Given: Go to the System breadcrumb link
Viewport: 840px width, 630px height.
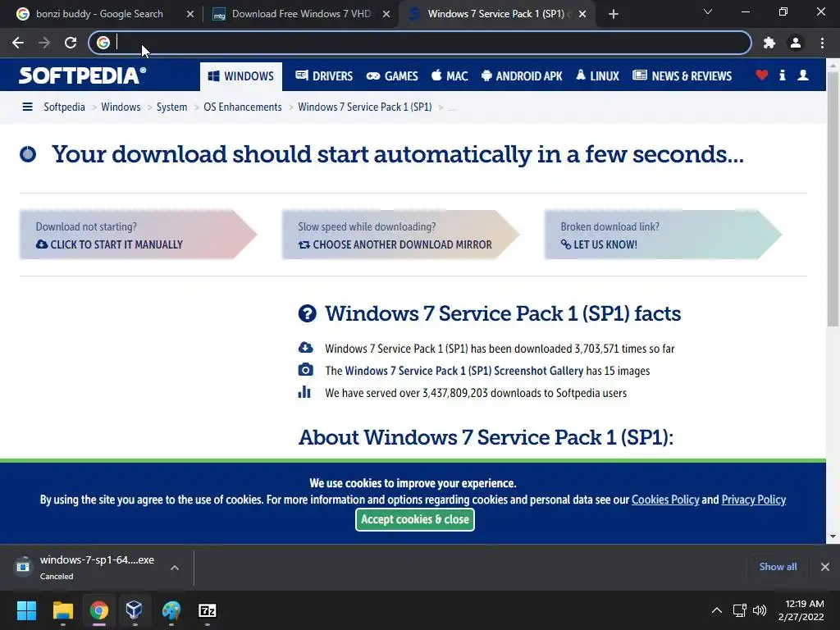Looking at the screenshot, I should 172,107.
